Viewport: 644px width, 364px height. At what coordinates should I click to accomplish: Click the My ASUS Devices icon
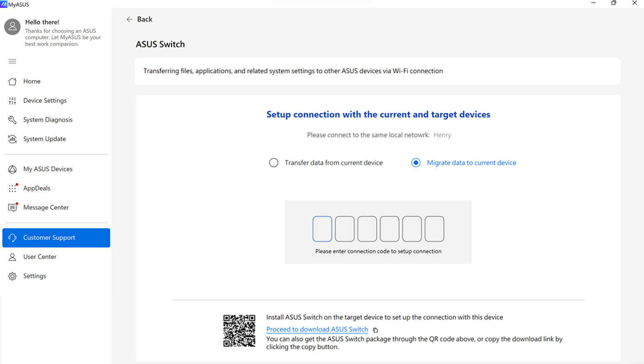pos(12,169)
